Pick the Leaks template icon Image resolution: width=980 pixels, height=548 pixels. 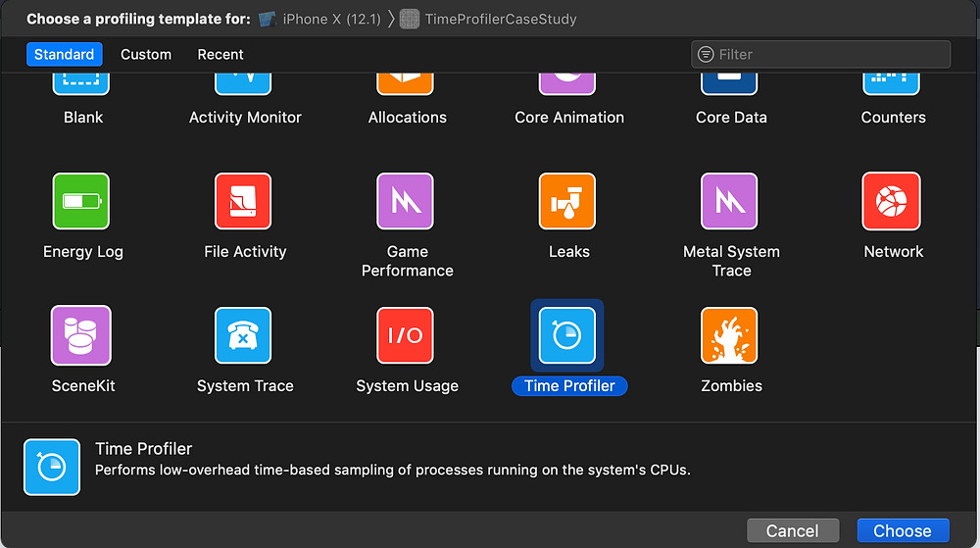566,201
